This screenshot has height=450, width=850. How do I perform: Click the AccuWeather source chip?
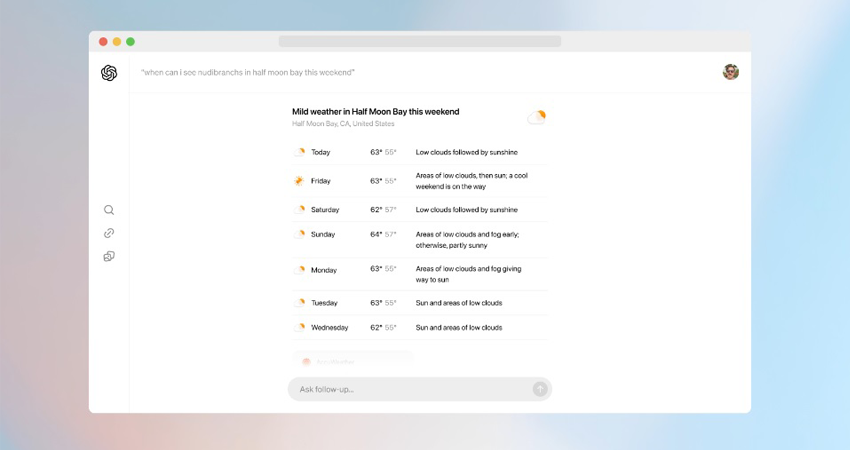click(x=353, y=361)
